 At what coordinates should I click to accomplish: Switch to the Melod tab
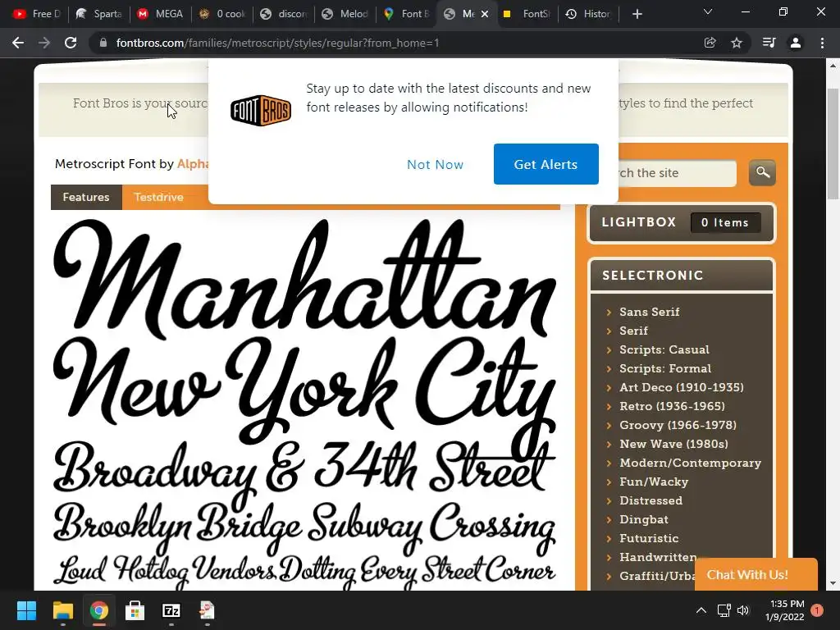[345, 14]
